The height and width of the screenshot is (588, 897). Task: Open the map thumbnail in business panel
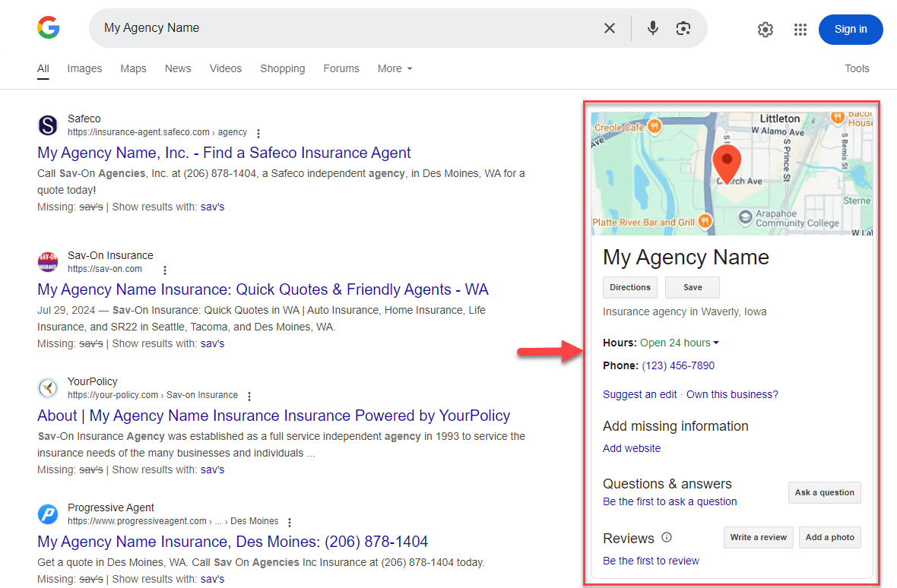732,174
